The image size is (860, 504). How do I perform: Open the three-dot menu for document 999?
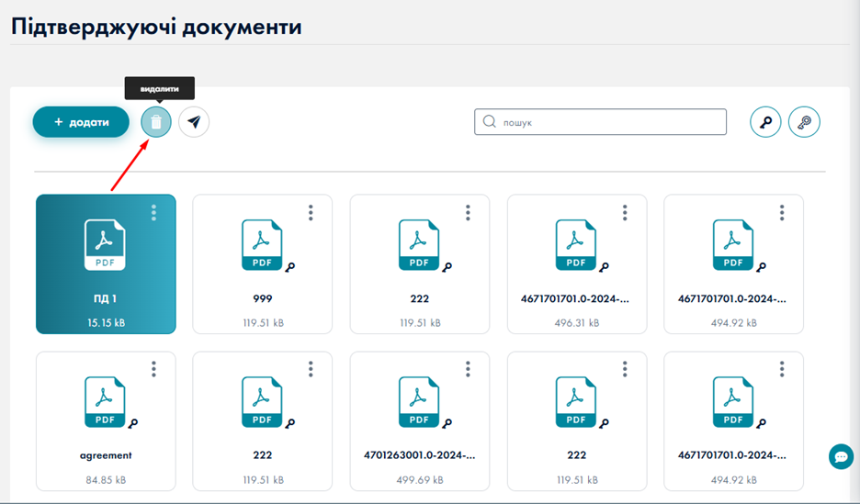point(311,213)
